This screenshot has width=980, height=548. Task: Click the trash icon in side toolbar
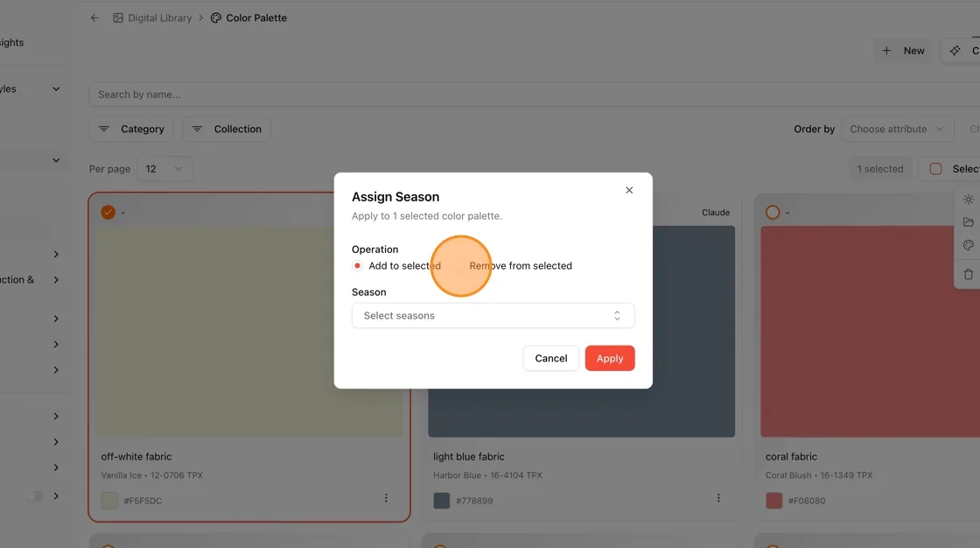(x=968, y=275)
